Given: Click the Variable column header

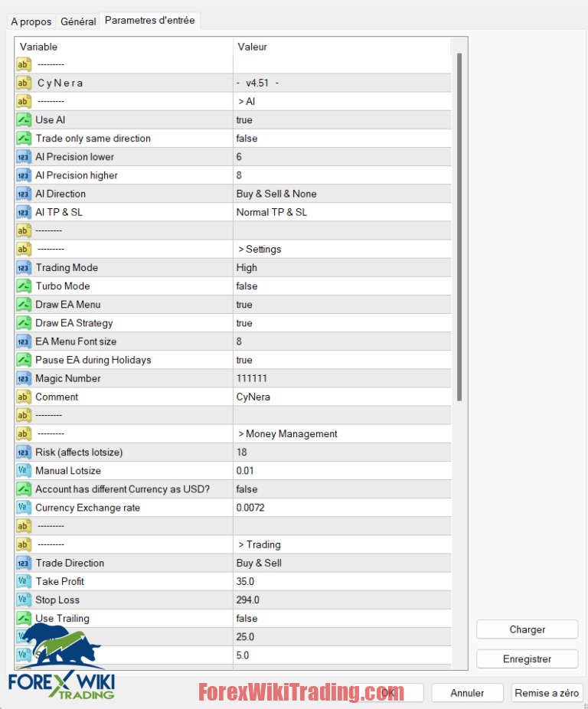Looking at the screenshot, I should pyautogui.click(x=124, y=47).
